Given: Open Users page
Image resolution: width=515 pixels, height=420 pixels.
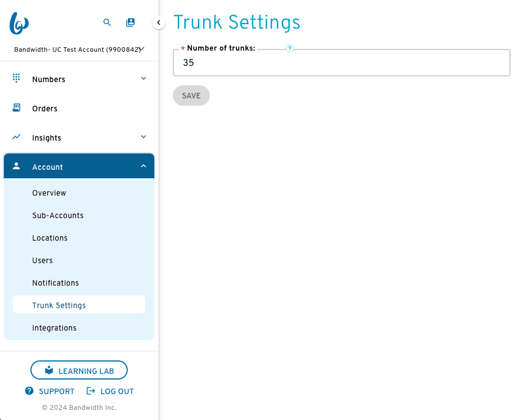Looking at the screenshot, I should (x=42, y=260).
